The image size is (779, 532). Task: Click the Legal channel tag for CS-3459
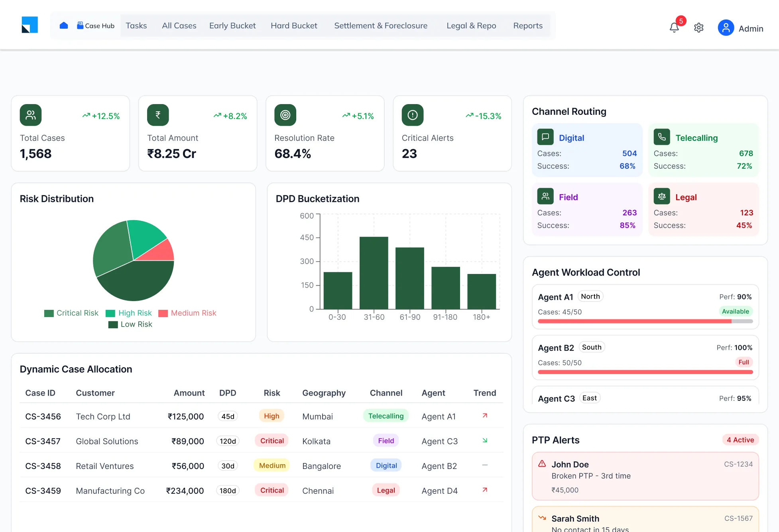(386, 490)
